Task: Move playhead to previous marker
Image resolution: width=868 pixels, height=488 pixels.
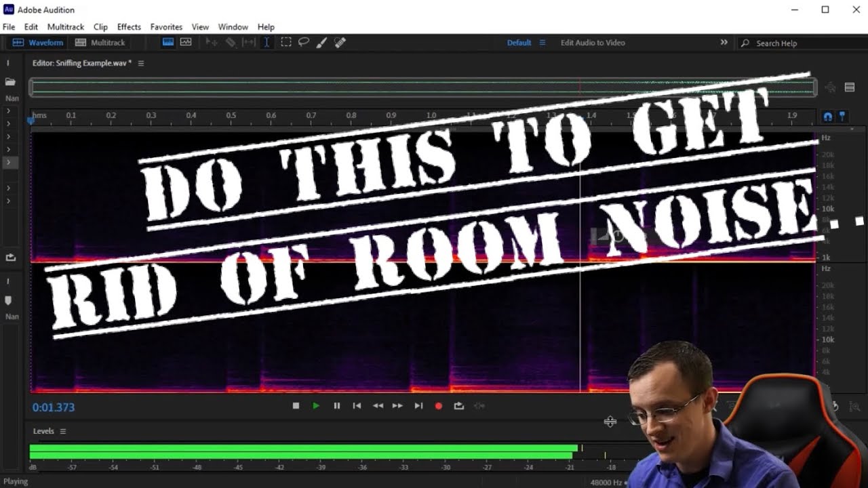Action: [357, 406]
